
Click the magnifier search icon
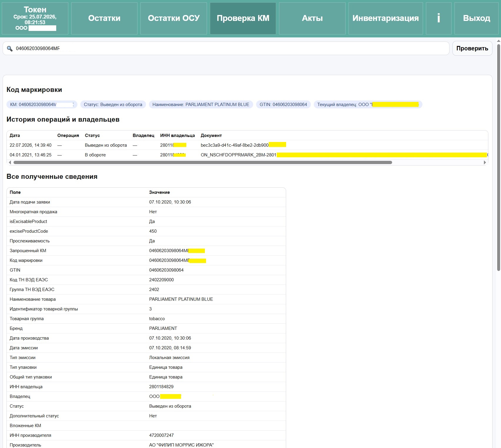(10, 49)
